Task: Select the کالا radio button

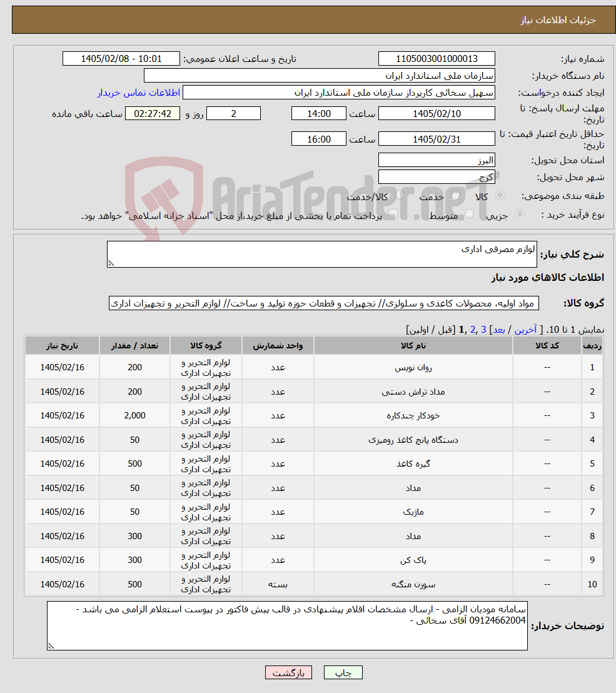Action: click(x=500, y=195)
